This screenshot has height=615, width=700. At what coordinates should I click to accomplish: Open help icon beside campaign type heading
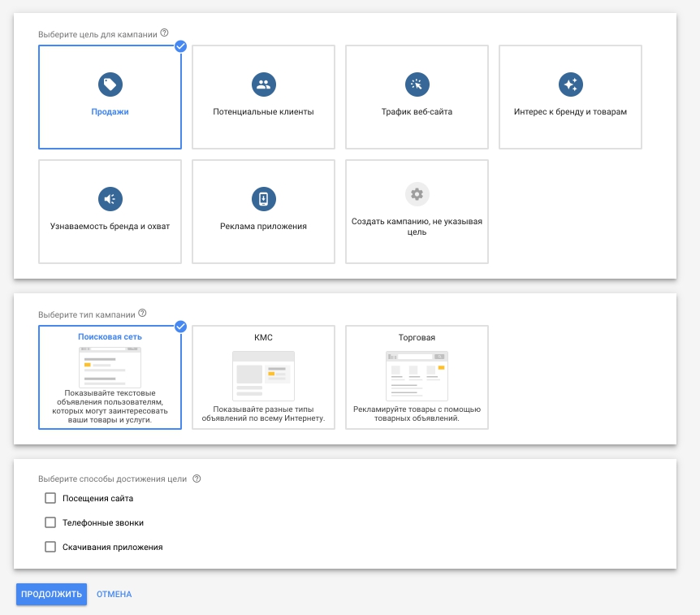click(142, 313)
